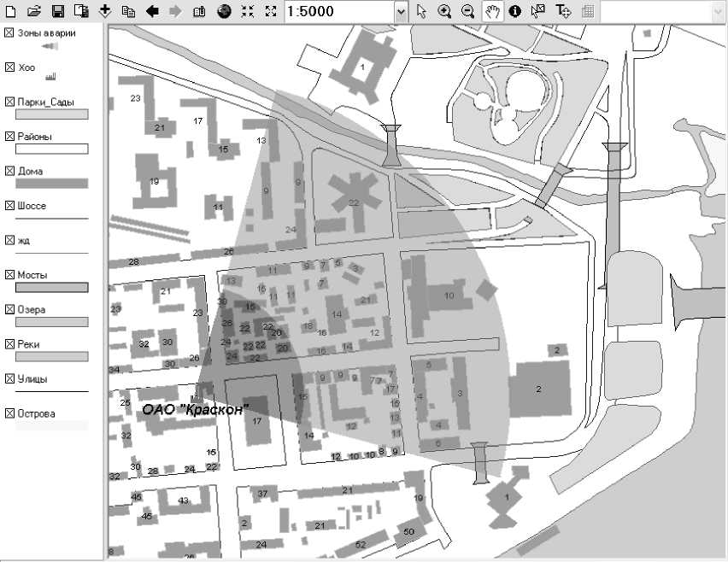Viewport: 728px width, 562px height.
Task: Uncheck the Зоны аварии layer checkbox
Action: point(9,32)
